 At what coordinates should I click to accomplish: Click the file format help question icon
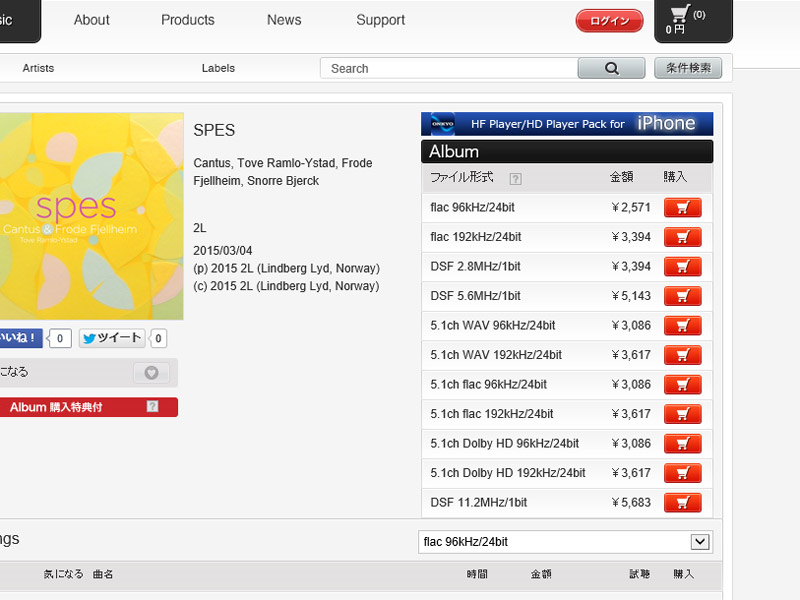515,179
